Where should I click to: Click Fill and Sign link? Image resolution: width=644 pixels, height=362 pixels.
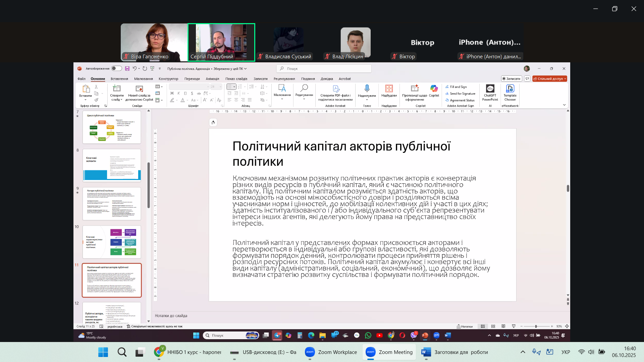pyautogui.click(x=458, y=87)
